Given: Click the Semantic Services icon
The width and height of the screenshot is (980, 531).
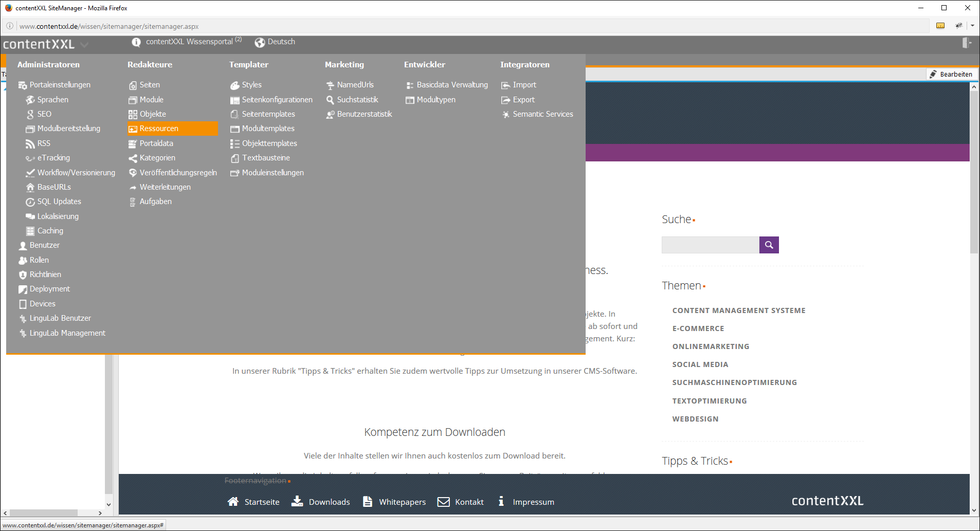Looking at the screenshot, I should click(x=506, y=114).
